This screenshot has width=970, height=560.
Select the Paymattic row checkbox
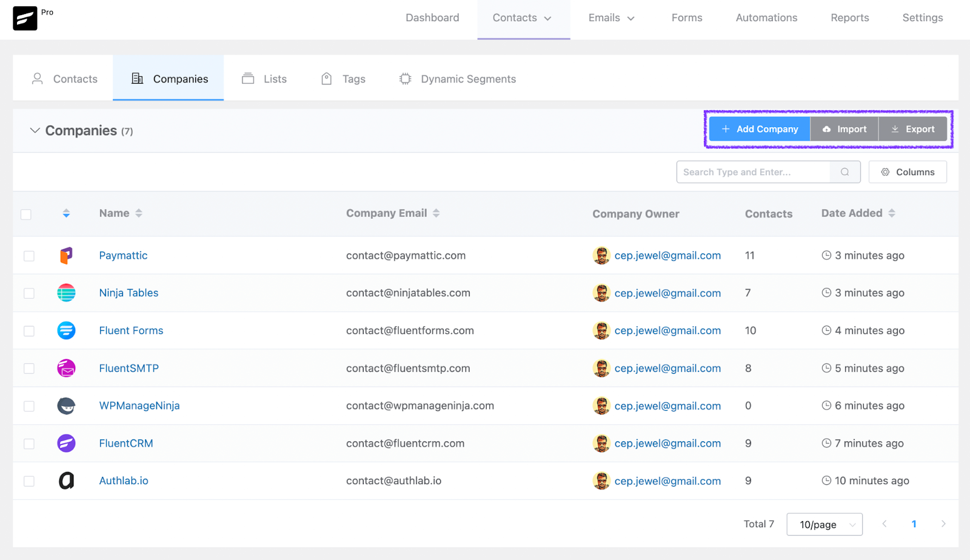point(29,256)
